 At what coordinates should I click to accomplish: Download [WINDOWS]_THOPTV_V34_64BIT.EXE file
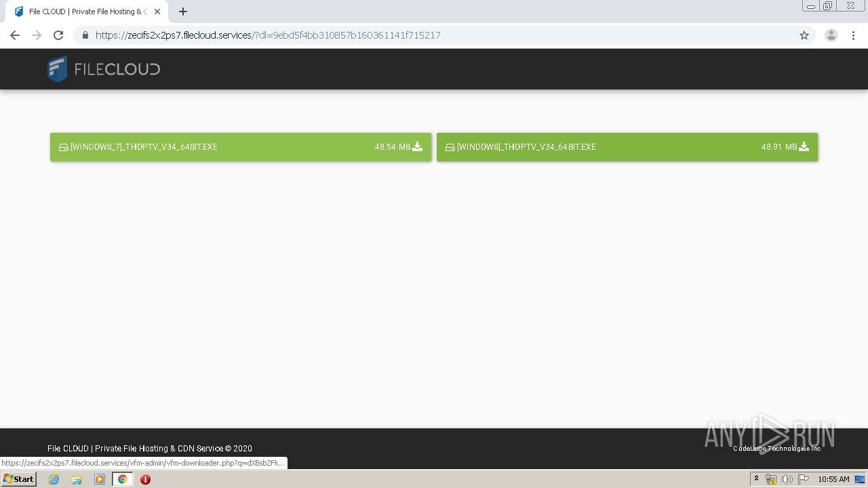(627, 147)
